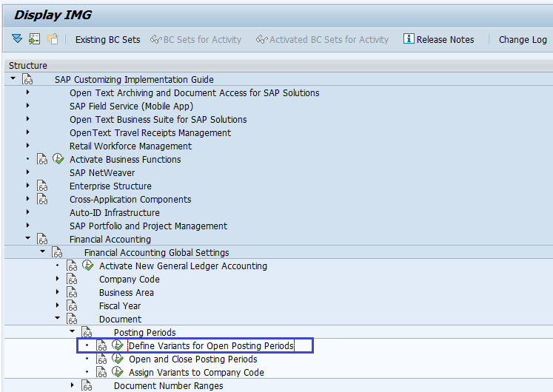Click the Existing BC Sets button
The width and height of the screenshot is (553, 392).
[x=107, y=40]
